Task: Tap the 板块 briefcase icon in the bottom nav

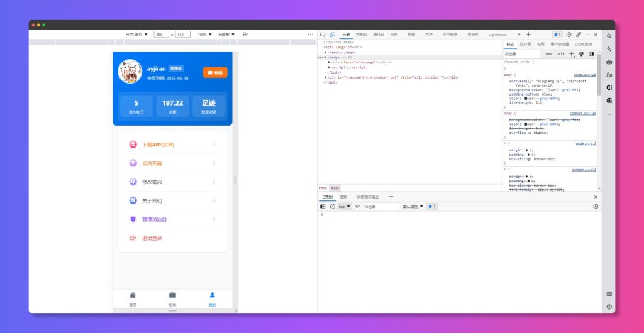Action: (172, 295)
